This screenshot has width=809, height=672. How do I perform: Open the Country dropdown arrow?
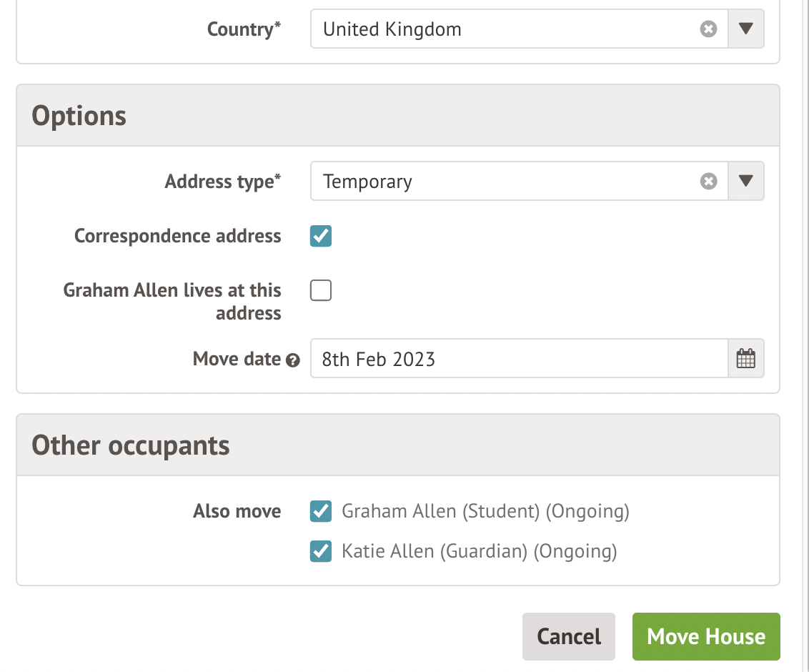pos(745,29)
